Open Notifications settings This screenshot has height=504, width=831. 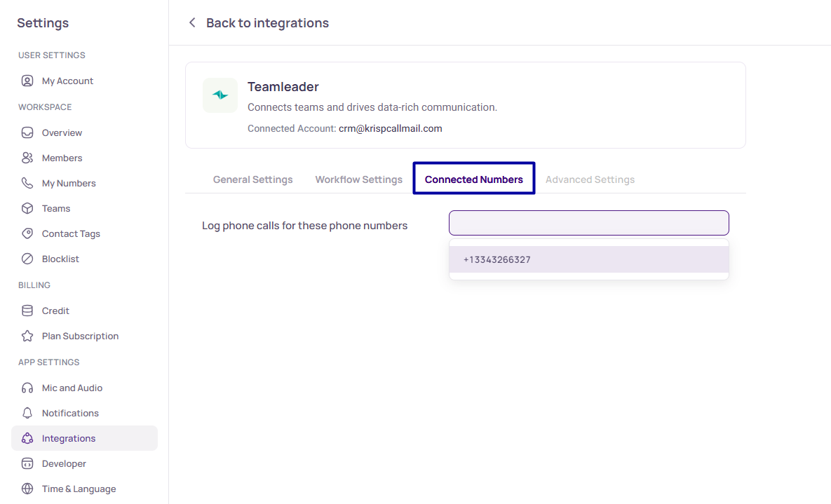coord(71,414)
